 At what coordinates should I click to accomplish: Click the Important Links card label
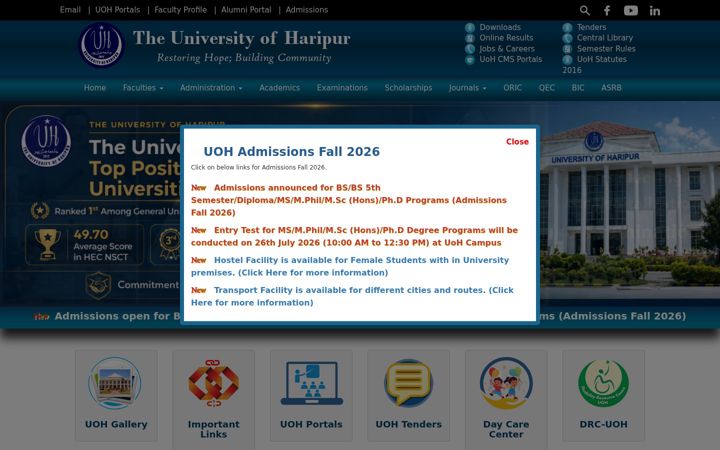213,429
